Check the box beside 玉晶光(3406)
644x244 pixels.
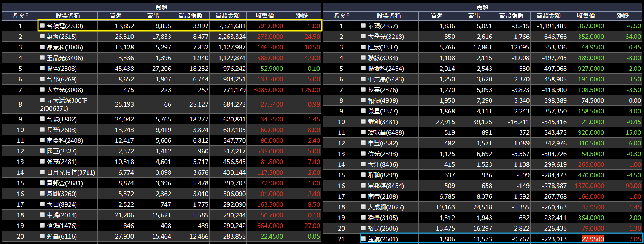(x=42, y=57)
